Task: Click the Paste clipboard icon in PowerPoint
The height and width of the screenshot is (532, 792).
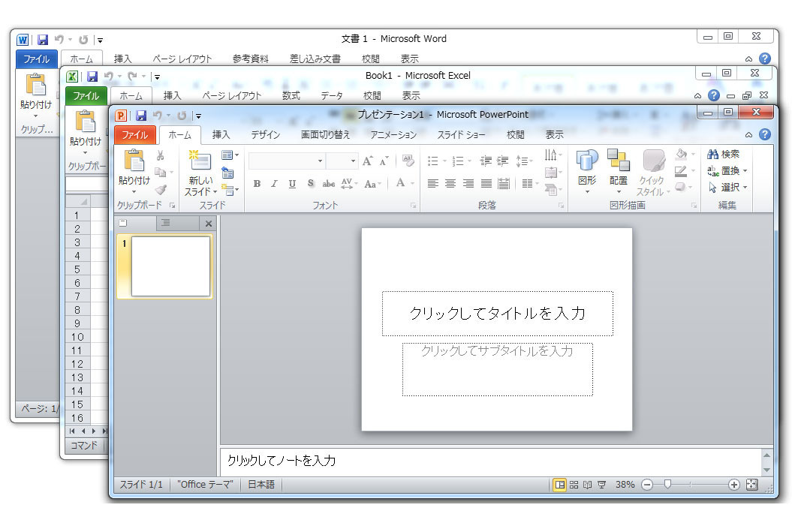Action: click(x=134, y=161)
